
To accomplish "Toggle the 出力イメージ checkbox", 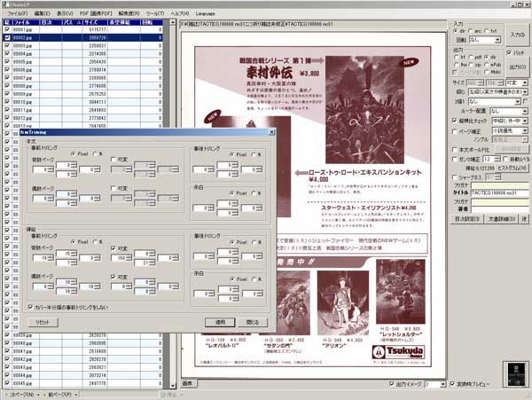I will (392, 384).
